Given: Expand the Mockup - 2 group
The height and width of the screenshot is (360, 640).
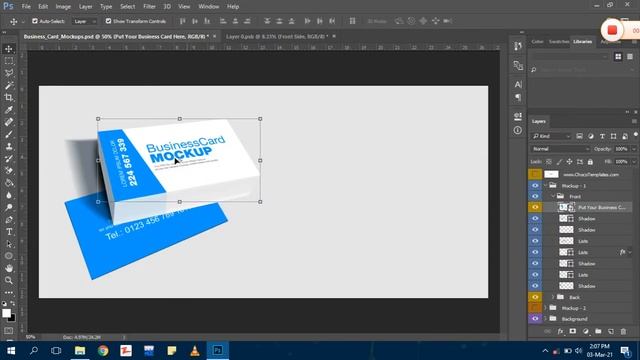Looking at the screenshot, I should [546, 308].
